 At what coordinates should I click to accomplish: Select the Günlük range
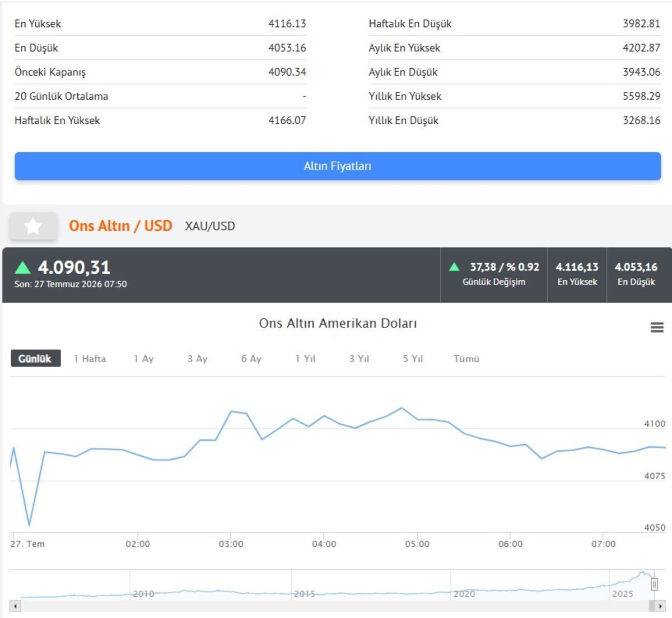(x=35, y=359)
